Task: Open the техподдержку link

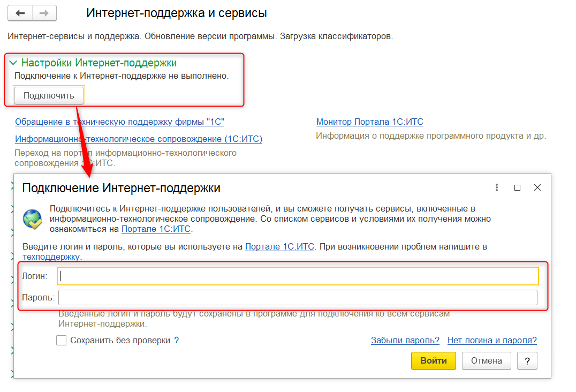Action: [x=51, y=257]
